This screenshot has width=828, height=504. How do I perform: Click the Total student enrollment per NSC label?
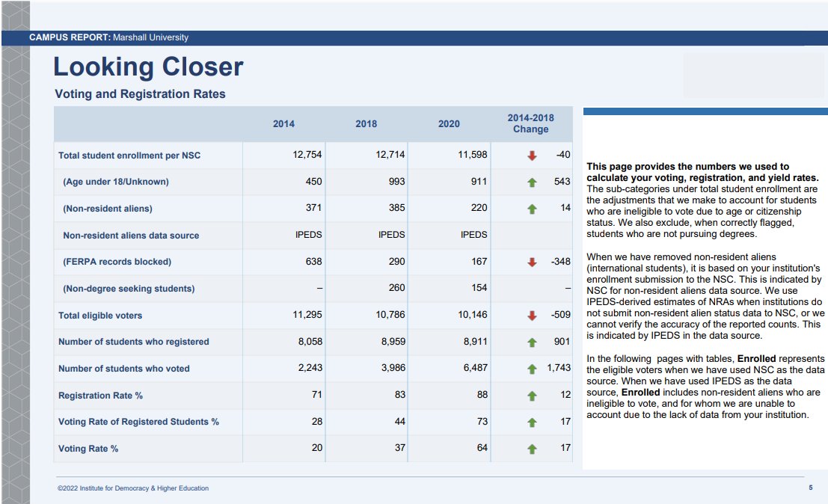point(129,156)
